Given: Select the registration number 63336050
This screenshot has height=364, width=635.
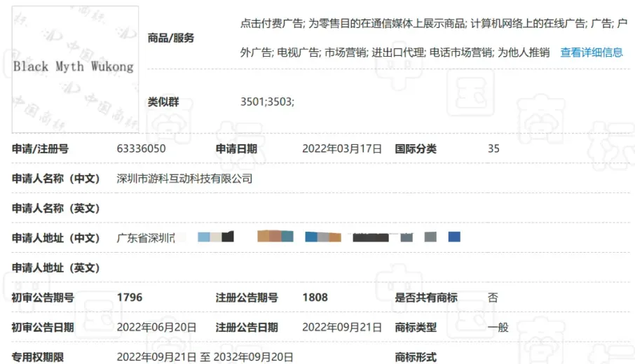Looking at the screenshot, I should pyautogui.click(x=141, y=149).
